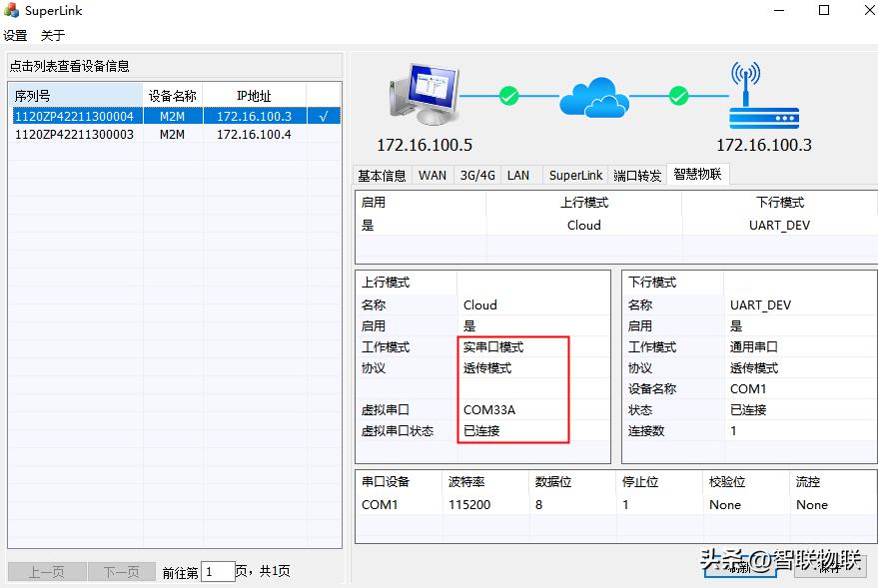Image resolution: width=878 pixels, height=588 pixels.
Task: Switch to the LAN tab
Action: [x=518, y=175]
